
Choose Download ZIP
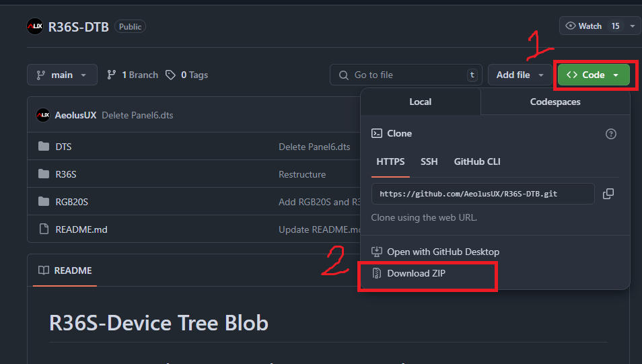[416, 273]
